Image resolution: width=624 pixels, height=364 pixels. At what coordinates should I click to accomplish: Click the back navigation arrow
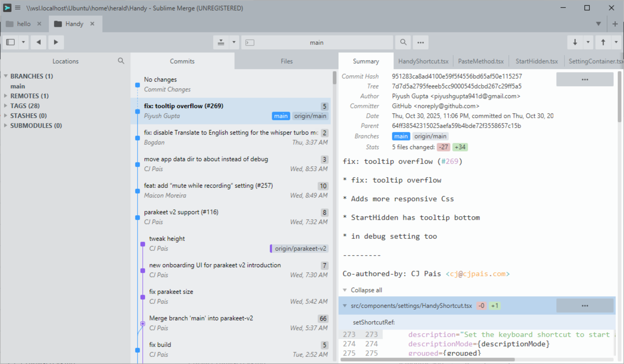(38, 42)
